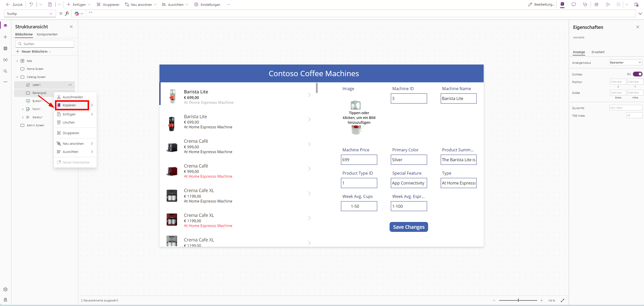The image size is (644, 306).
Task: Click the overflow ellipsis in the top toolbar
Action: click(229, 5)
